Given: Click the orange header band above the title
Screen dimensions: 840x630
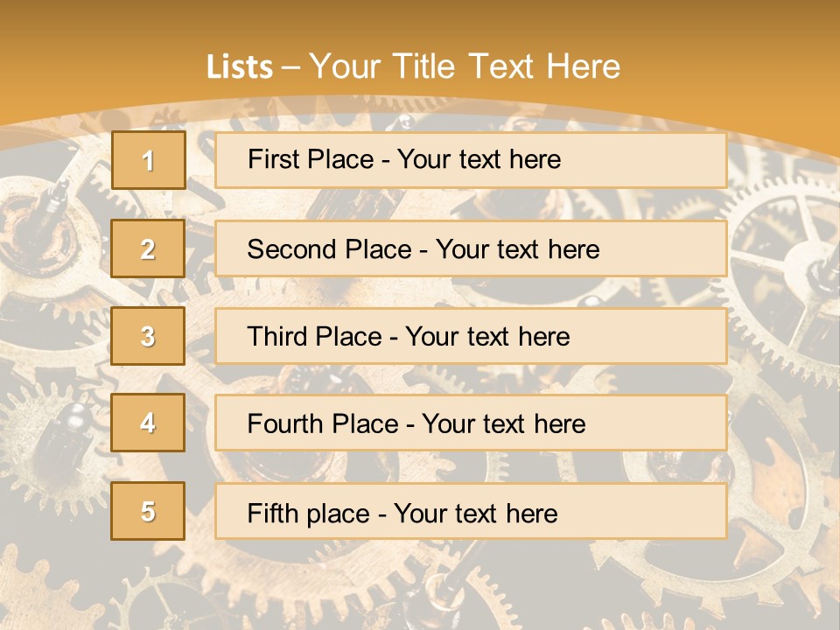Looking at the screenshot, I should point(420,22).
